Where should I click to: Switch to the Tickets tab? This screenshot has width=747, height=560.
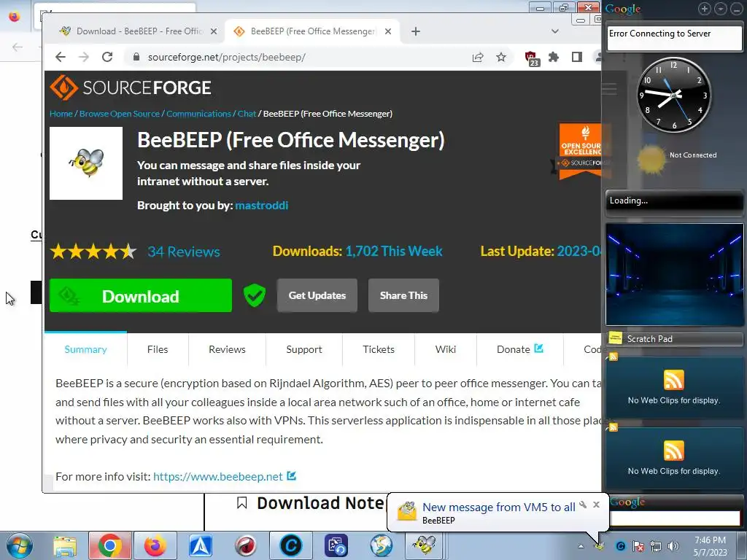[379, 349]
